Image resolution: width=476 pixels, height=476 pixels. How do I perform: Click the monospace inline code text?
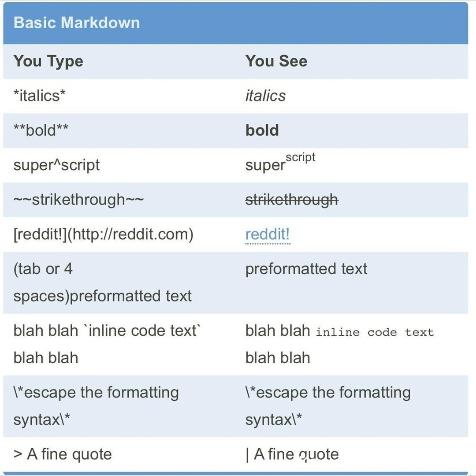click(375, 332)
